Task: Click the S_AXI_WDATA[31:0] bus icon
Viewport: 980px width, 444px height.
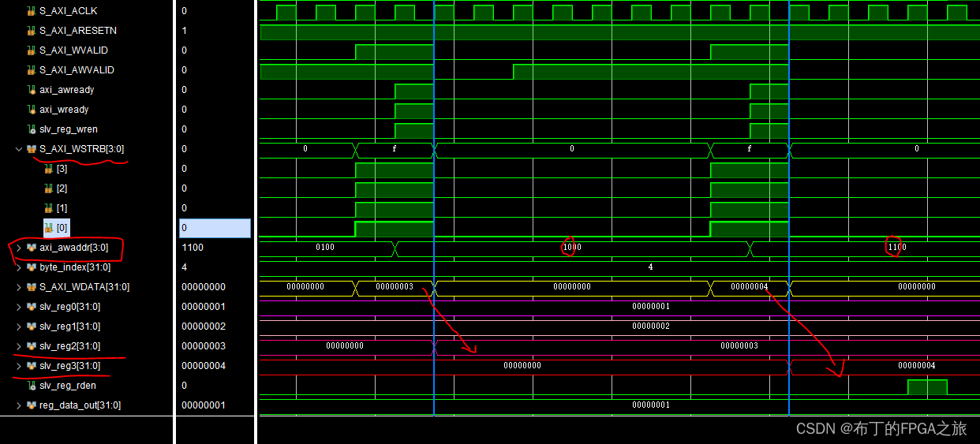Action: point(32,287)
